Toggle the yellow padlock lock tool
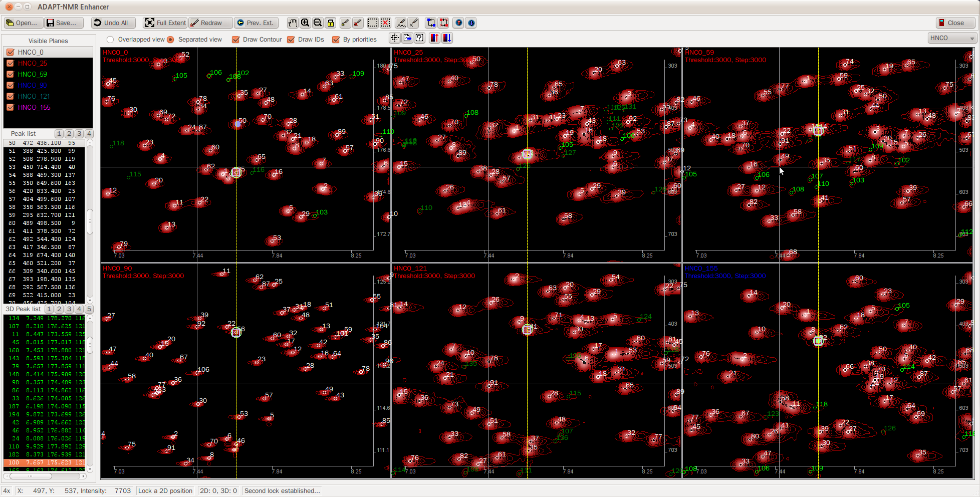Image resolution: width=980 pixels, height=497 pixels. click(330, 23)
